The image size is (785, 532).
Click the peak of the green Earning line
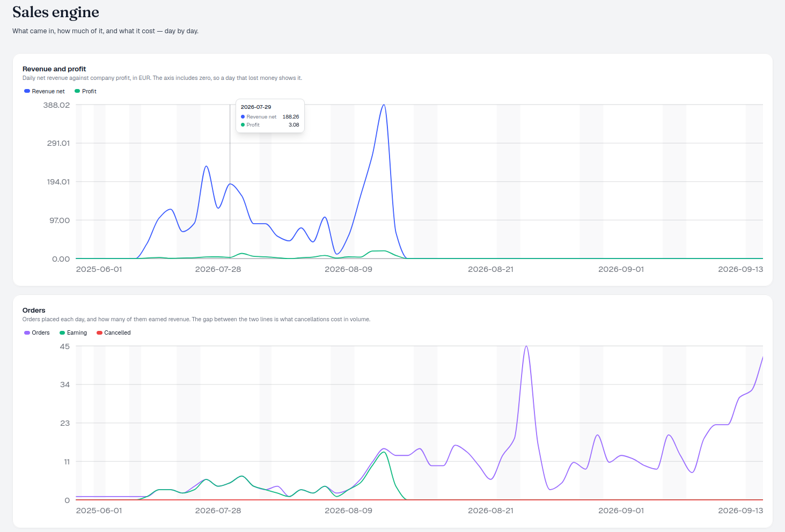[384, 452]
